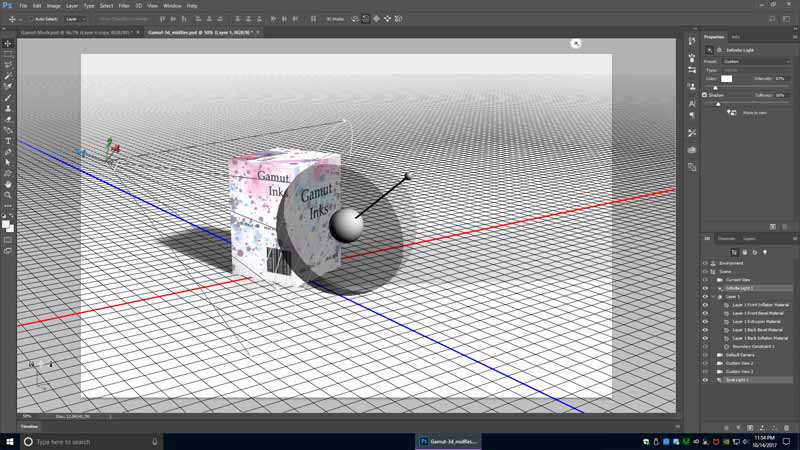Click light Color swatch in Properties
Screen dimensions: 800x450
[727, 79]
